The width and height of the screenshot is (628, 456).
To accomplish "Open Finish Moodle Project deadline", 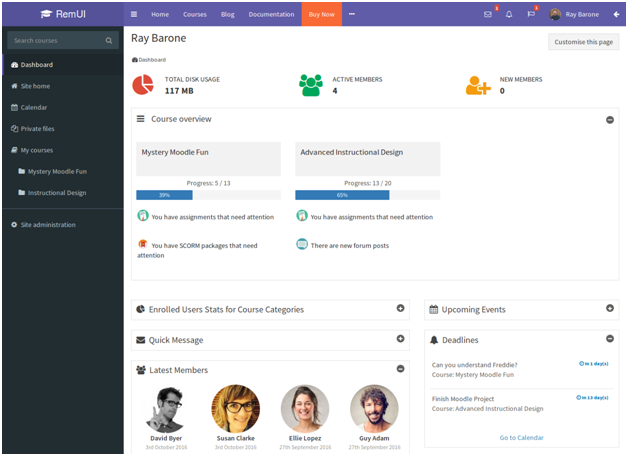I will 463,399.
